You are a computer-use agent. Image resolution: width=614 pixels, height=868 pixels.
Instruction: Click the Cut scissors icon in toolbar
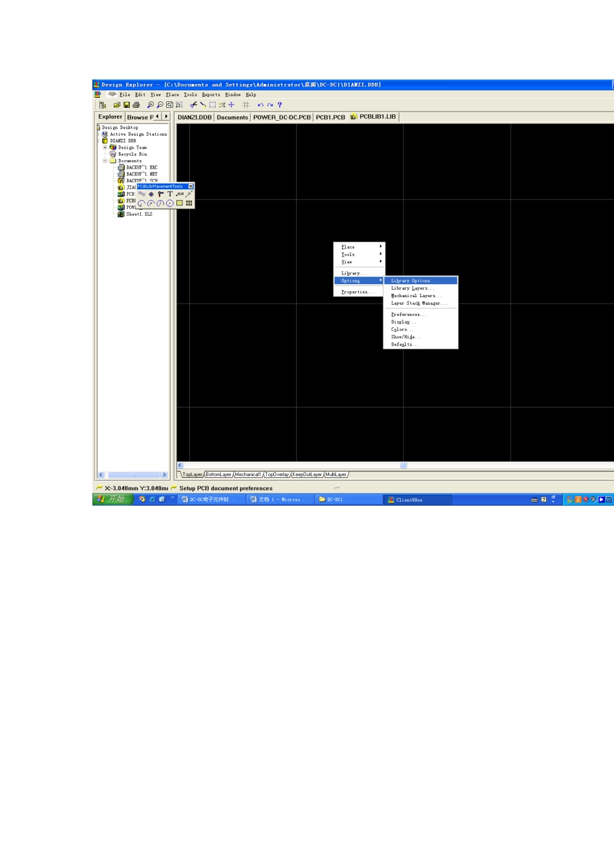(193, 105)
